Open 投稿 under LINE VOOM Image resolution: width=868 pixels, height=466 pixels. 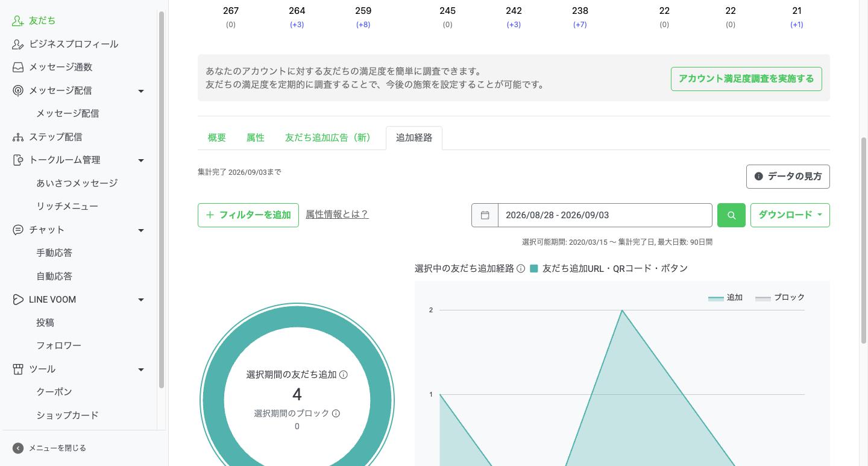click(45, 323)
